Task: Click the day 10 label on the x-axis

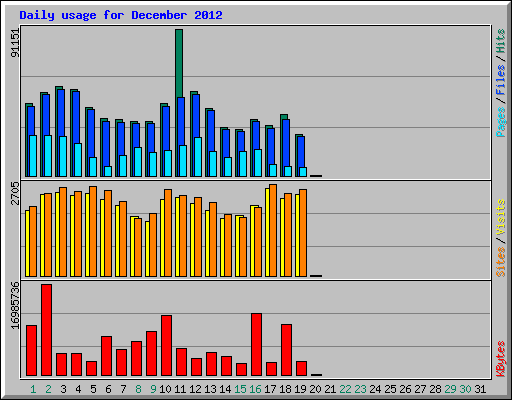Action: click(x=165, y=389)
